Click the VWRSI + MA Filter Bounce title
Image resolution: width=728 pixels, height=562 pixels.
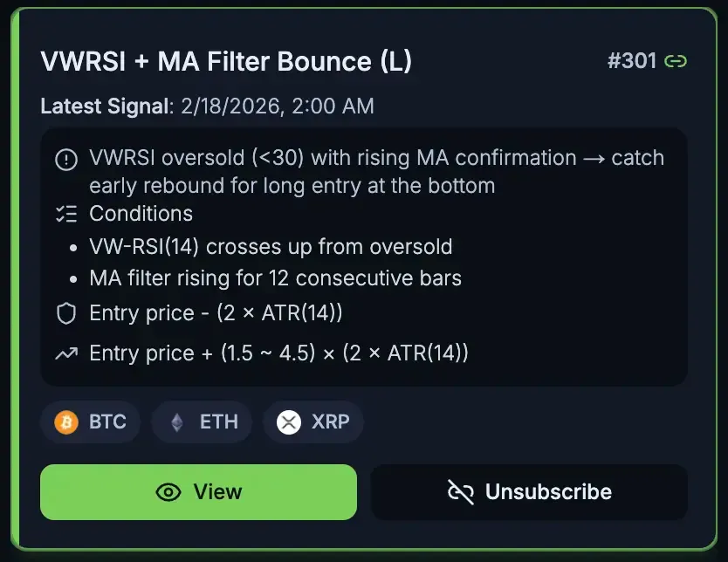[x=226, y=61]
